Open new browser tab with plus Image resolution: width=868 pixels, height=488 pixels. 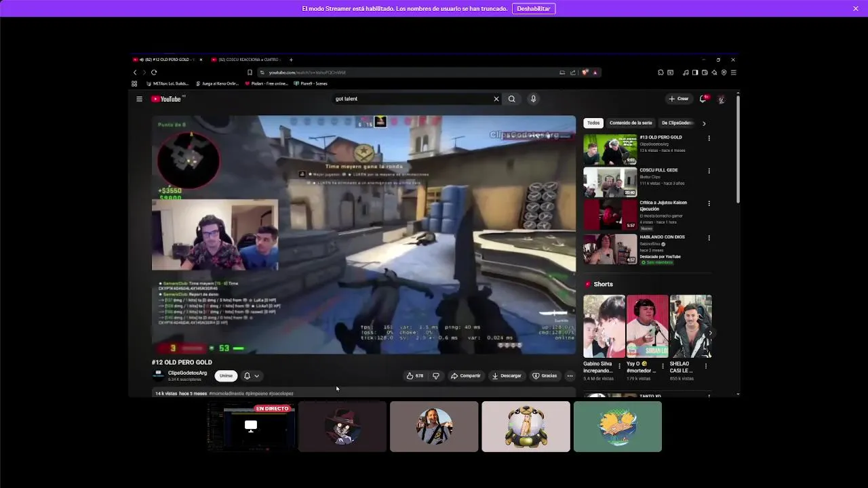click(291, 60)
